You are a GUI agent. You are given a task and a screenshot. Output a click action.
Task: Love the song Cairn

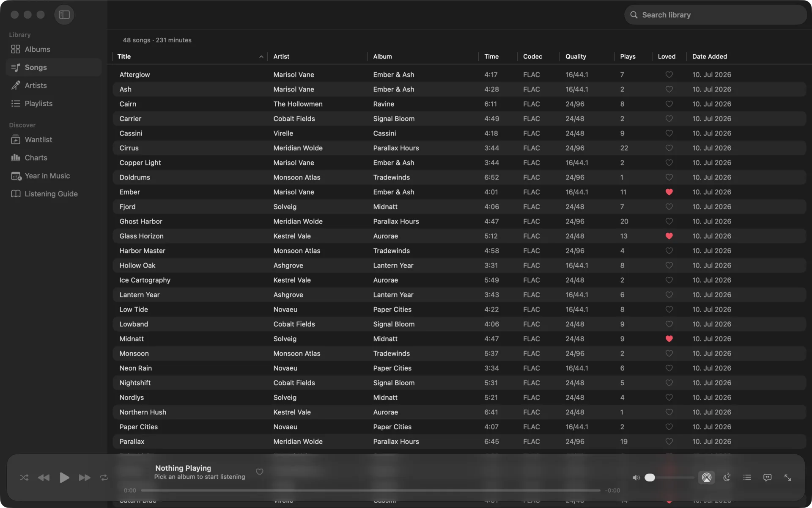tap(669, 104)
